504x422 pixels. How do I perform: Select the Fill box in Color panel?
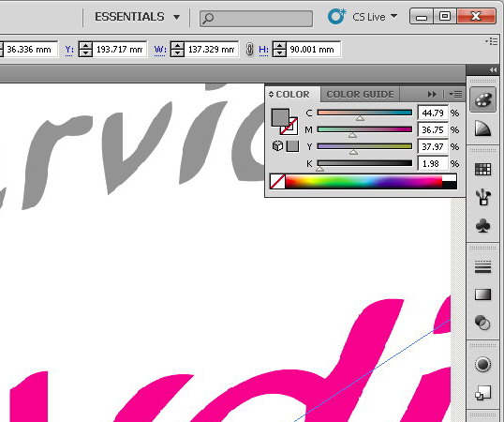coord(280,117)
